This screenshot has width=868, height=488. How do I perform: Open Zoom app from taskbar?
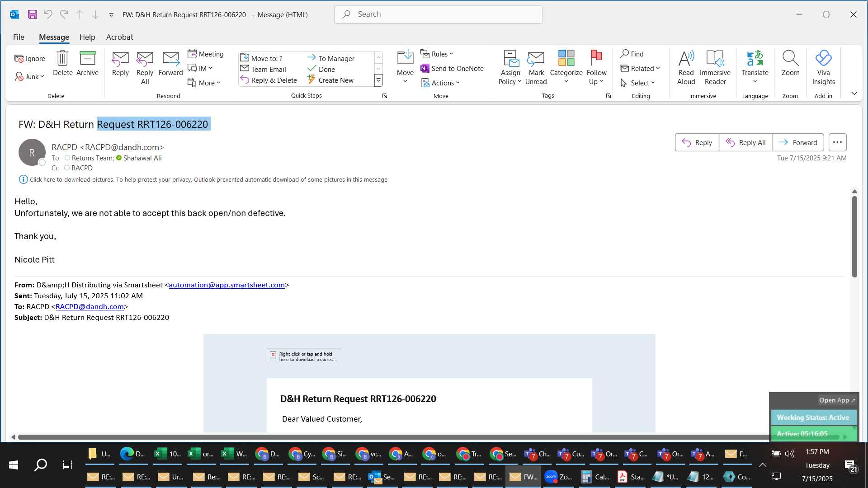(559, 477)
